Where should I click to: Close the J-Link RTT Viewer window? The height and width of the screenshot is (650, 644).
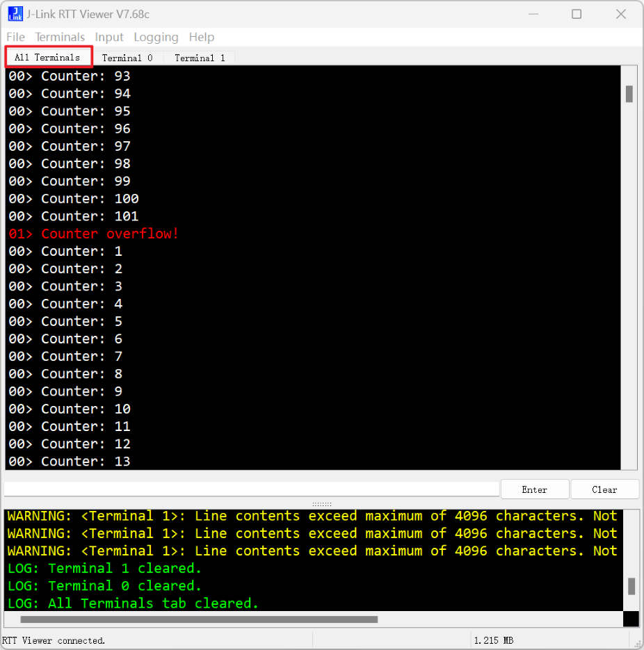pyautogui.click(x=621, y=14)
